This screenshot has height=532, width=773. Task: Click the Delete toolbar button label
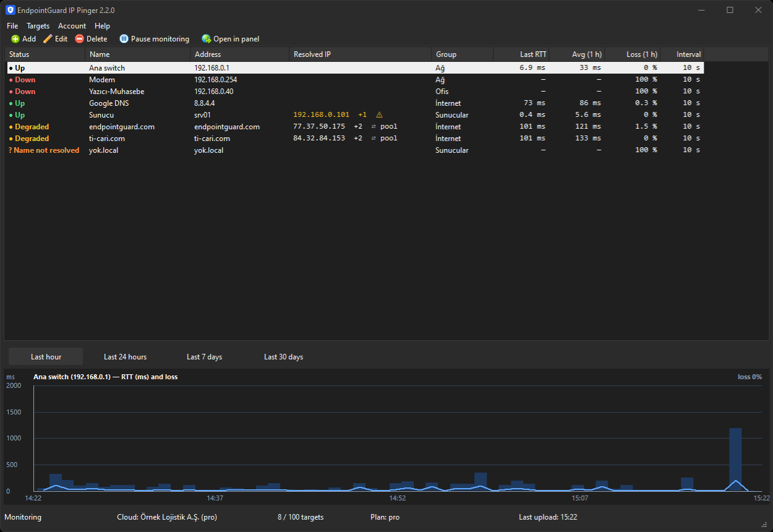[96, 39]
